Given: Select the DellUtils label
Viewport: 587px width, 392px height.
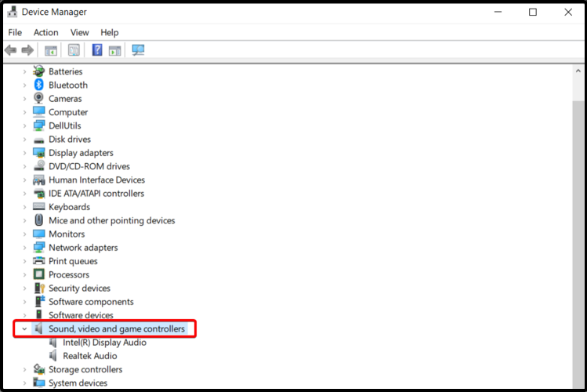Looking at the screenshot, I should pyautogui.click(x=65, y=125).
